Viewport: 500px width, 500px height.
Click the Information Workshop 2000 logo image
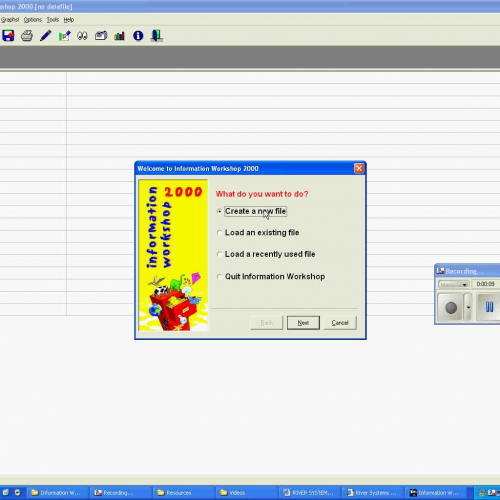point(173,255)
